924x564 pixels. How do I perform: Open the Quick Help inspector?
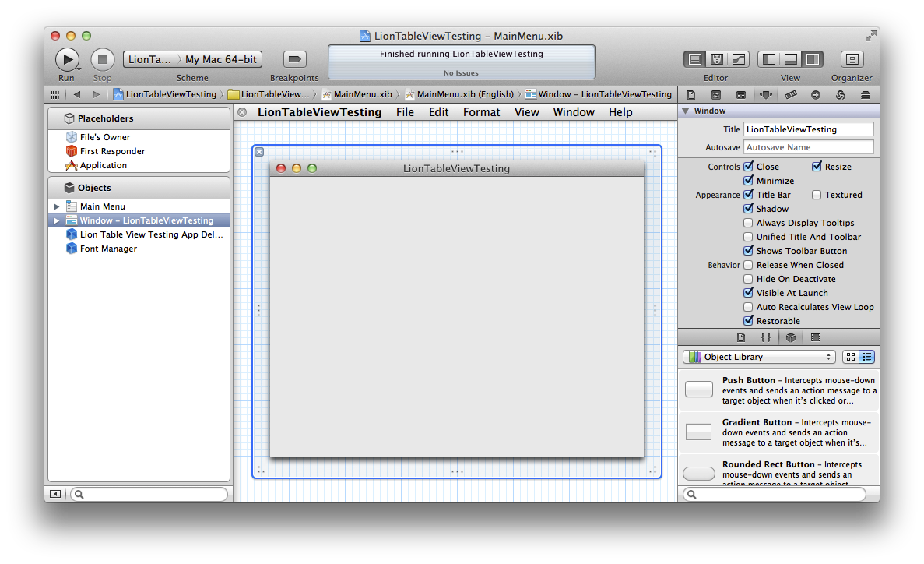tap(716, 95)
